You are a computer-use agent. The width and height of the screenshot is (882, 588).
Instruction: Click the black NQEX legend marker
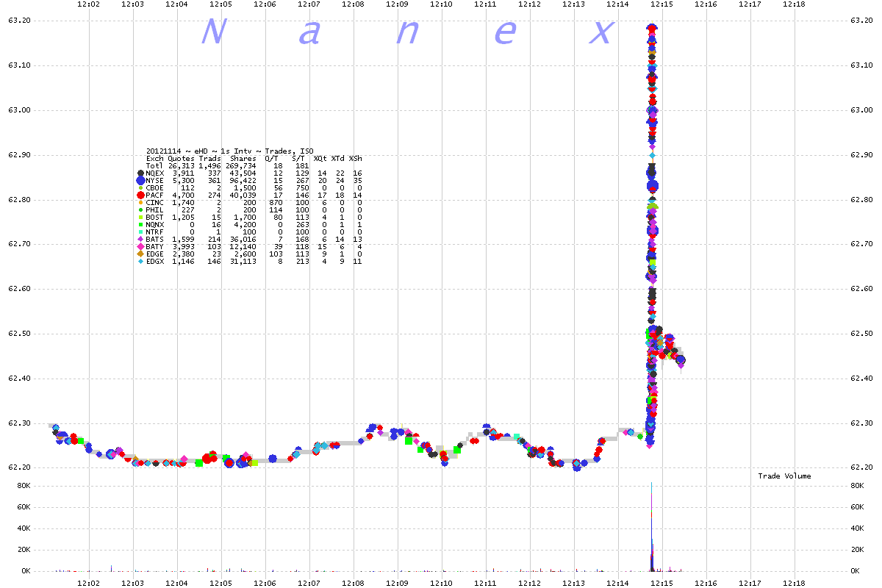(x=140, y=173)
